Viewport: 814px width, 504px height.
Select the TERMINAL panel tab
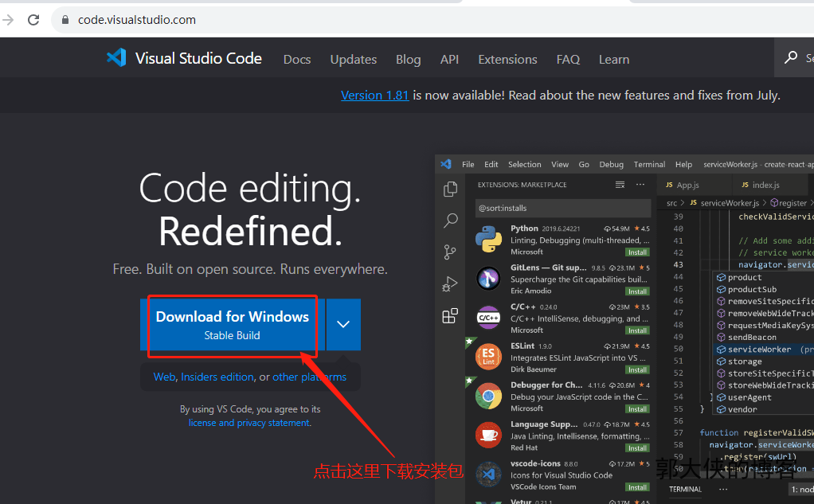click(685, 489)
